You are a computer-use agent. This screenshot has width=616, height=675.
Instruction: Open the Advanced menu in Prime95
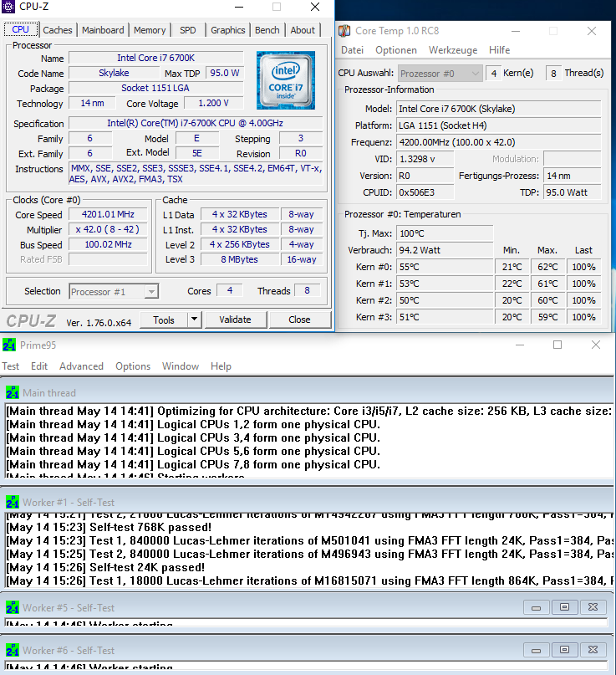(x=81, y=366)
